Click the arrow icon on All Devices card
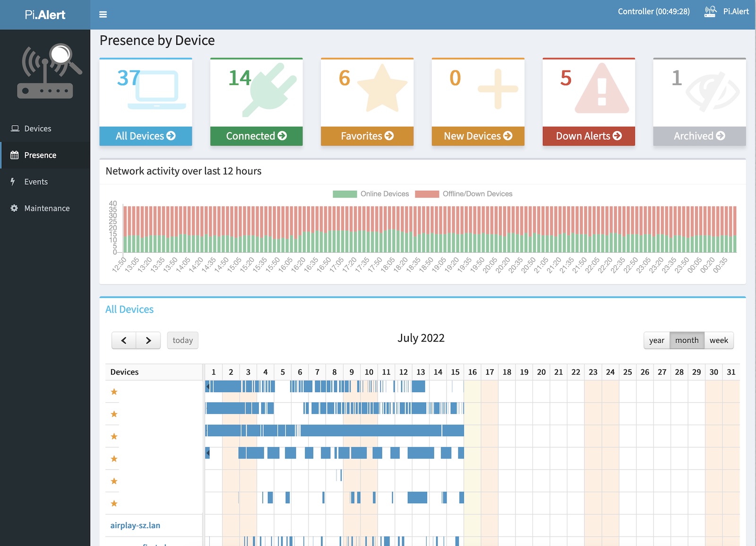This screenshot has width=756, height=546. click(x=171, y=136)
